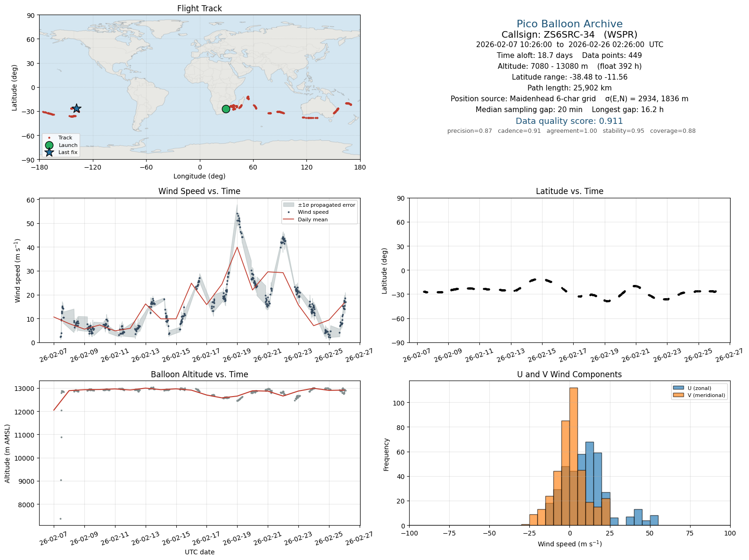This screenshot has height=560, width=749.
Task: Select the UTC date axis label
Action: 199,552
